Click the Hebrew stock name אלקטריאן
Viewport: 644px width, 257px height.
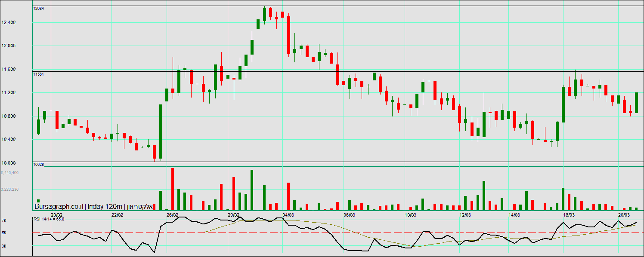[x=140, y=207]
